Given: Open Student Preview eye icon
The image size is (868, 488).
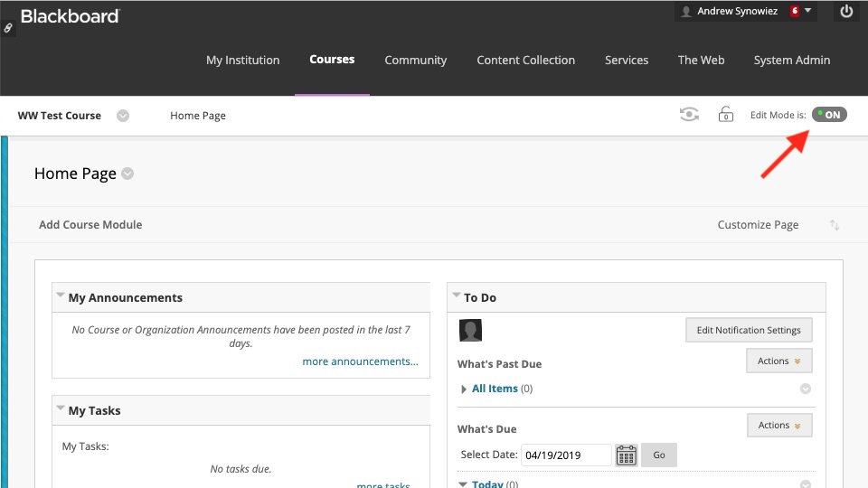Looking at the screenshot, I should [689, 115].
